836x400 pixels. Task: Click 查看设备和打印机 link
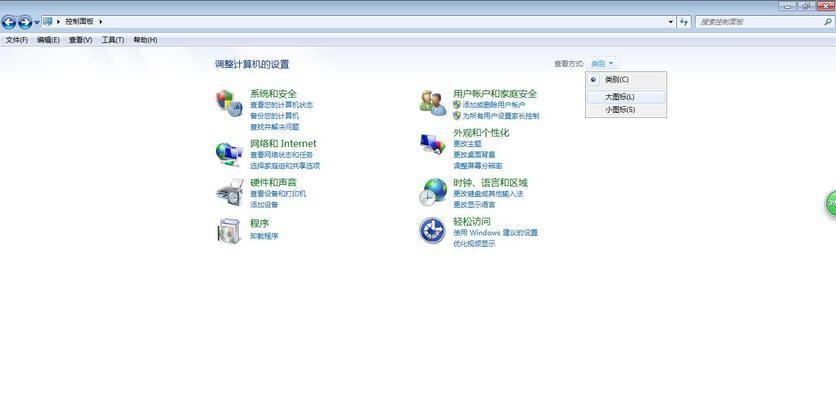pyautogui.click(x=278, y=194)
